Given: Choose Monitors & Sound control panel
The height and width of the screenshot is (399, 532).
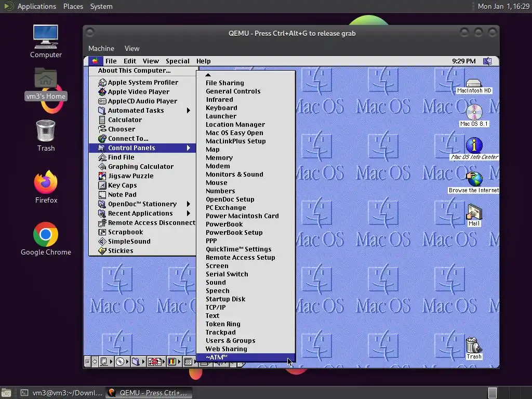Looking at the screenshot, I should coord(246,175).
